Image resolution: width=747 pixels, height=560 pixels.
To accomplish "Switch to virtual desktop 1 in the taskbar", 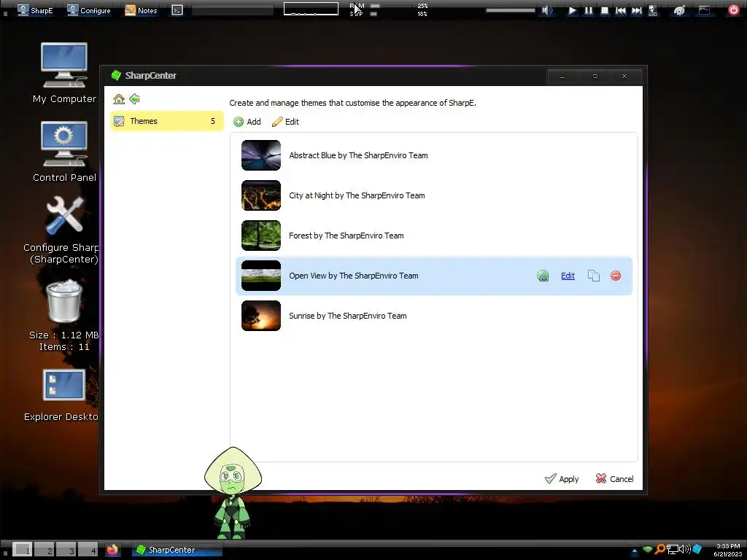I will coord(23,550).
